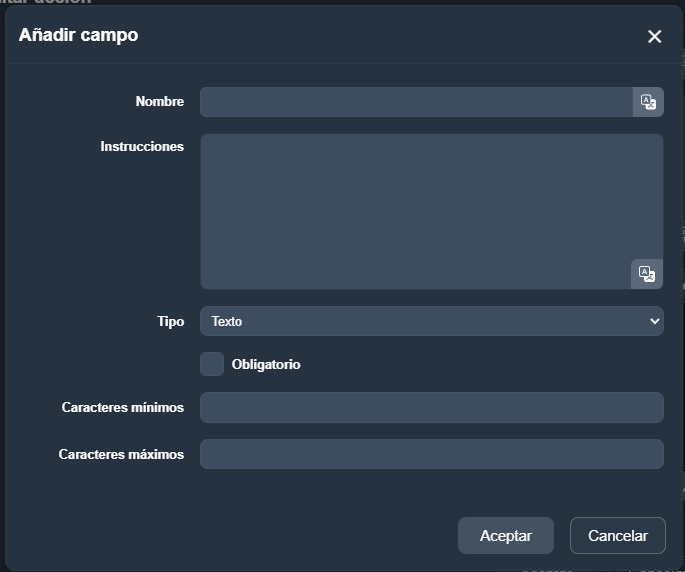Click the Nombre field label

[x=160, y=102]
